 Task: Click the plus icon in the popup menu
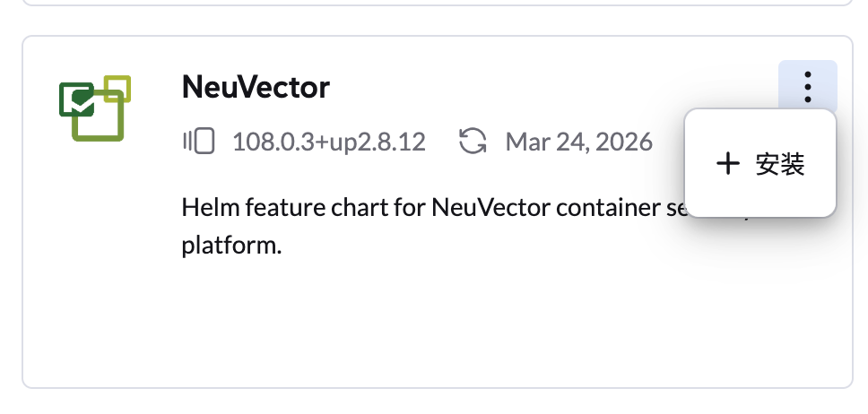click(x=728, y=164)
